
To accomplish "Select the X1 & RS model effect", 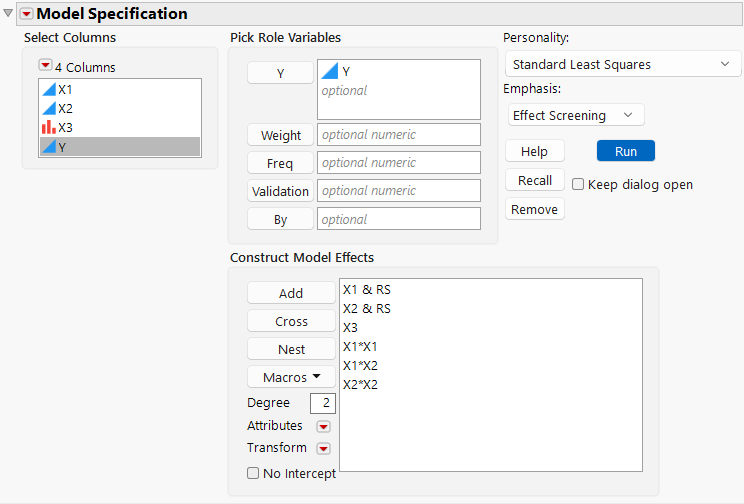I will [x=366, y=289].
